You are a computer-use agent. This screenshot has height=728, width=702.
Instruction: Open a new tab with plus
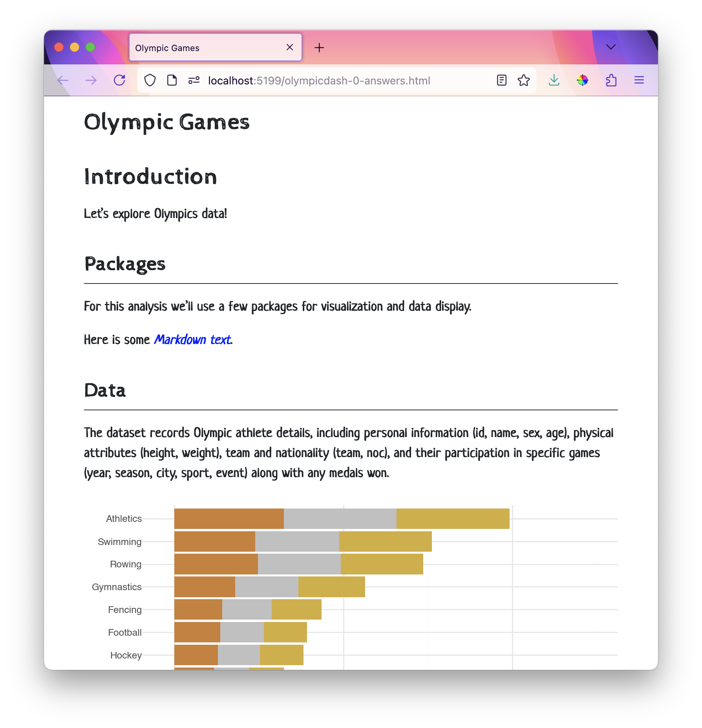coord(319,48)
